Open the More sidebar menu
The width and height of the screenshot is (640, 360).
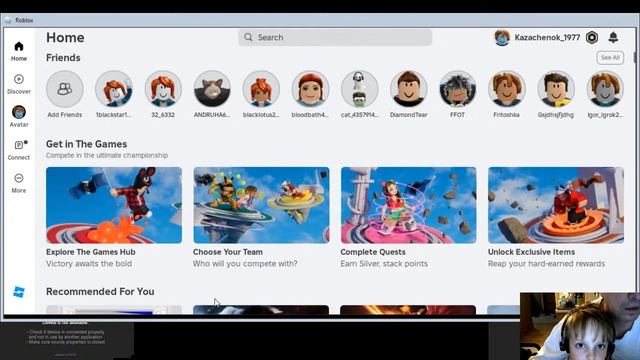click(x=19, y=183)
